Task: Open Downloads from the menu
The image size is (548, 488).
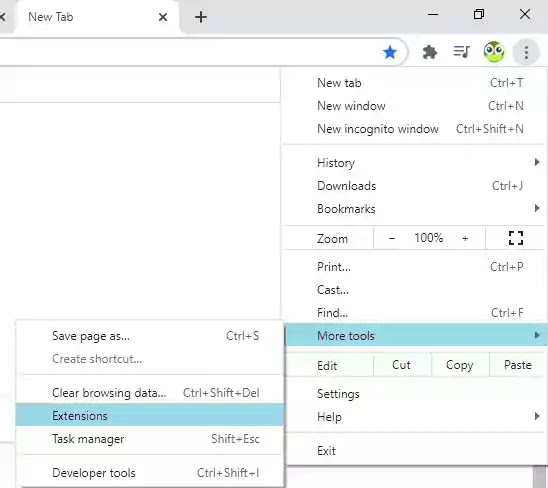Action: 414,186
